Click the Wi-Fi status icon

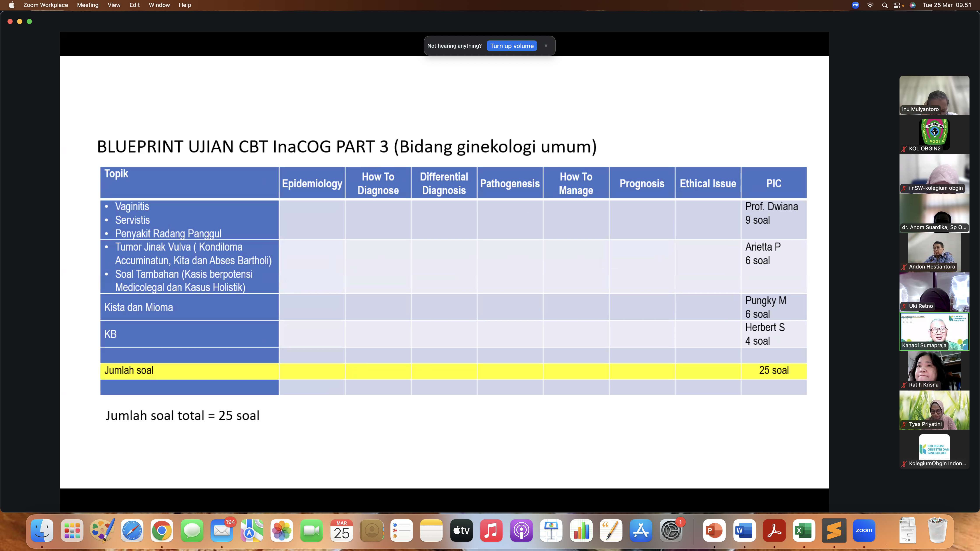[x=870, y=5]
